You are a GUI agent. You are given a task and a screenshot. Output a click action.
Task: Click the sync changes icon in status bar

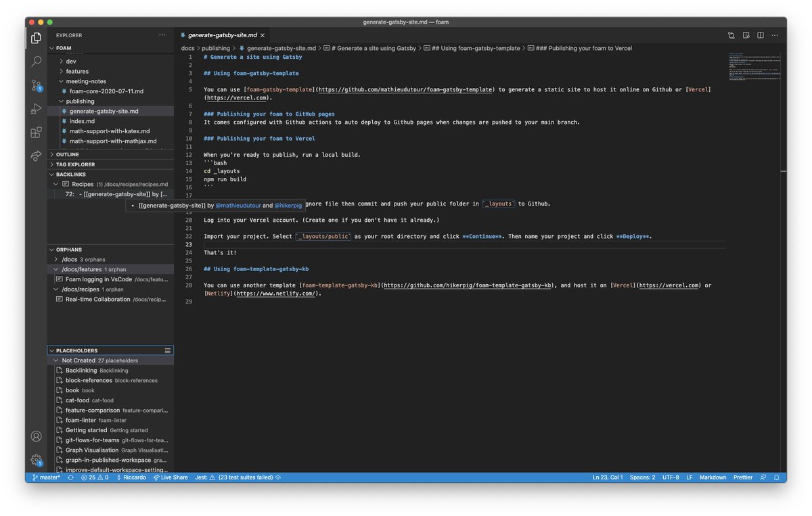pyautogui.click(x=70, y=477)
